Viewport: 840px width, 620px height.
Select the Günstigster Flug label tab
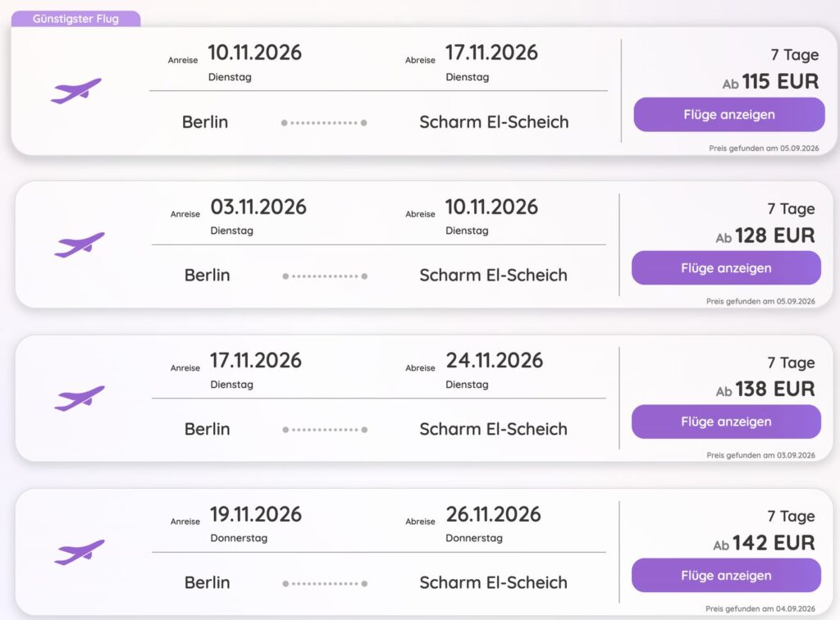(x=75, y=19)
